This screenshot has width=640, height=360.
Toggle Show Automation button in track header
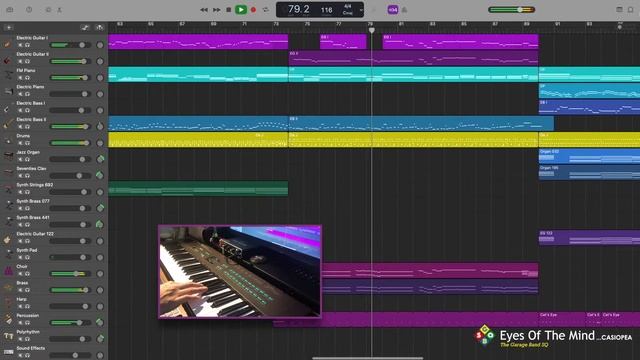click(x=85, y=28)
